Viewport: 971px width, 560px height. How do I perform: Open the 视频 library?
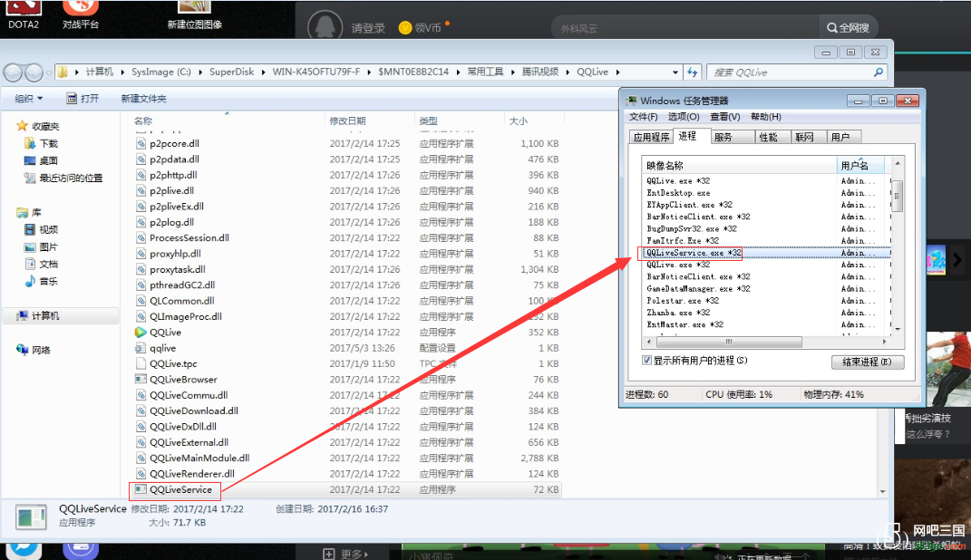42,229
